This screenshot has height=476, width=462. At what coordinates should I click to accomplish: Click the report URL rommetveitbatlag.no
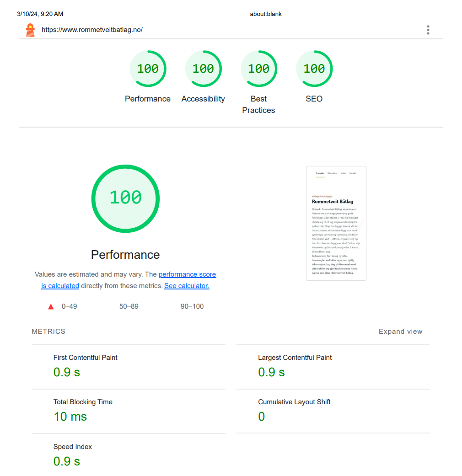[92, 30]
